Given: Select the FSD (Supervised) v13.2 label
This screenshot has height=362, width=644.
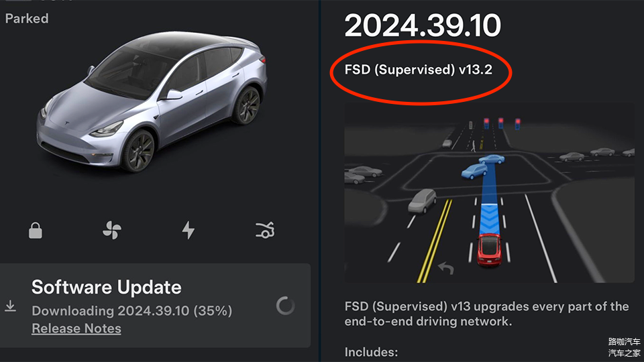Looking at the screenshot, I should tap(419, 69).
